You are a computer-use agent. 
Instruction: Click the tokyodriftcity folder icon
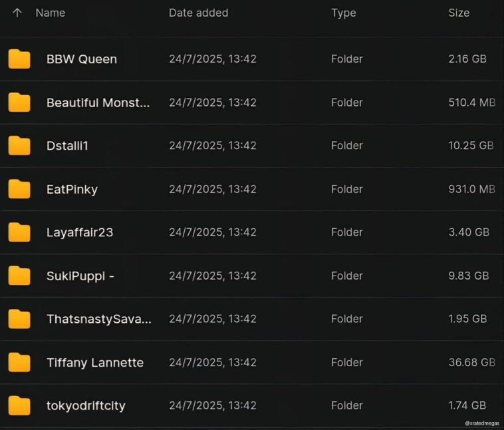(x=19, y=405)
